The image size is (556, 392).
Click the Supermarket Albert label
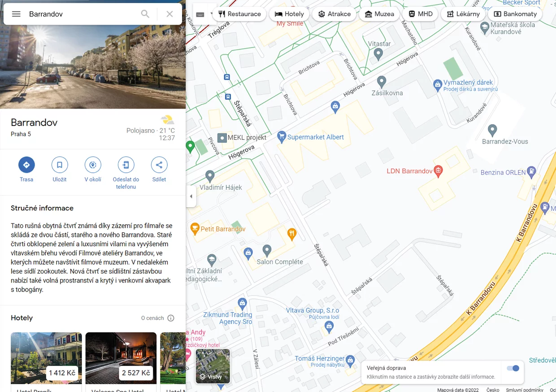point(316,137)
